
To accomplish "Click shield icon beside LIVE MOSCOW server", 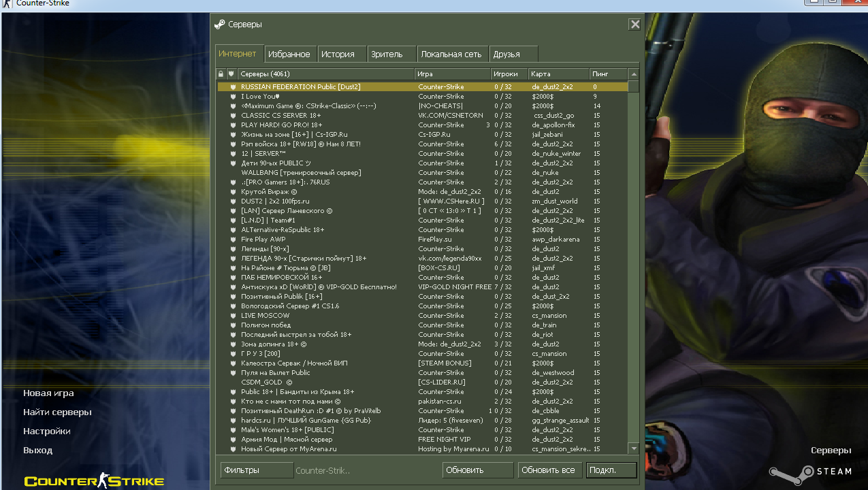I will (x=233, y=316).
